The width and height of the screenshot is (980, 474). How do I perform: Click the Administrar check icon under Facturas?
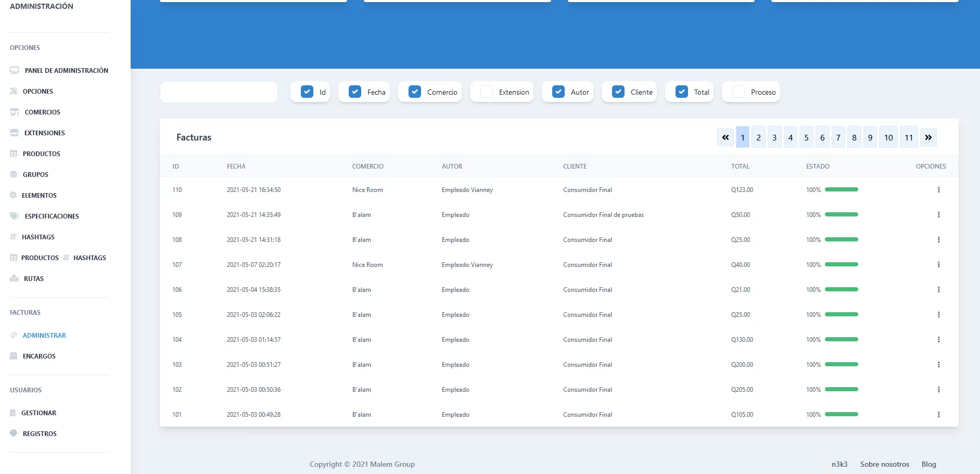coord(14,335)
